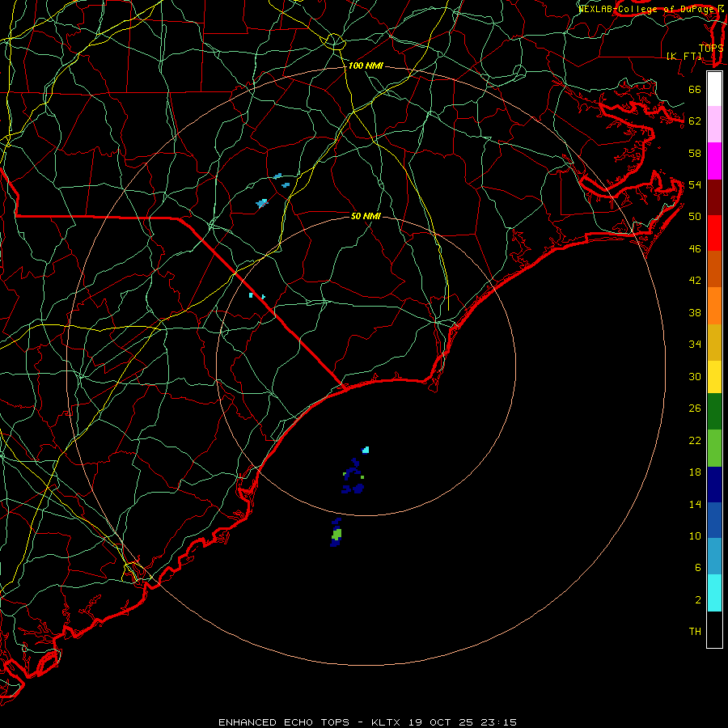Click the "NEXLAB-College of DuPage" label
Image resolution: width=728 pixels, height=728 pixels.
[x=647, y=9]
